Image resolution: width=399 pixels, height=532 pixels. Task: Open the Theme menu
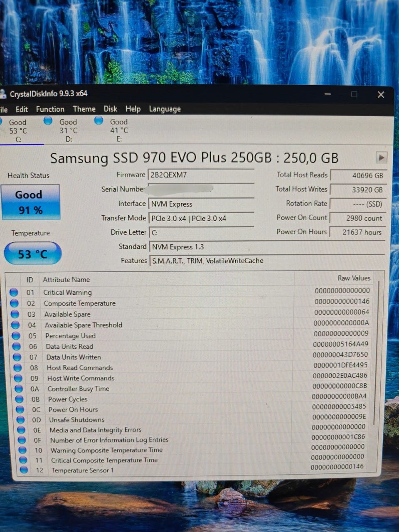tap(84, 109)
